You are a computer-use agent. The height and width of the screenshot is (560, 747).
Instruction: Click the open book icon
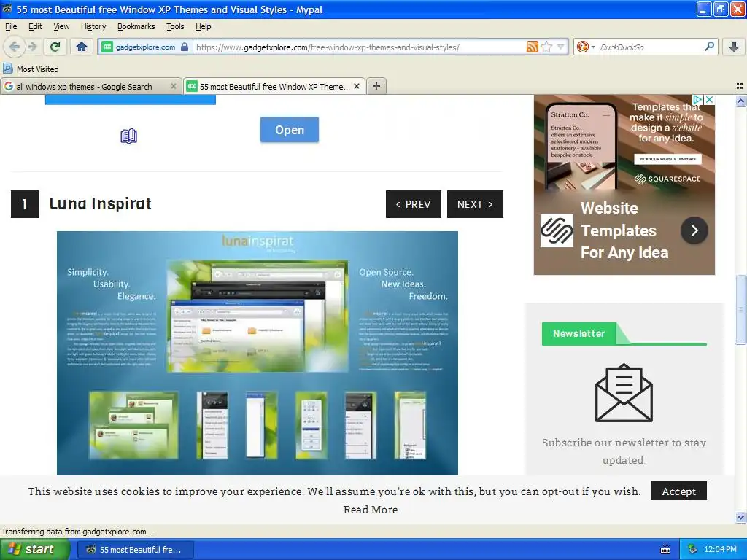(128, 136)
